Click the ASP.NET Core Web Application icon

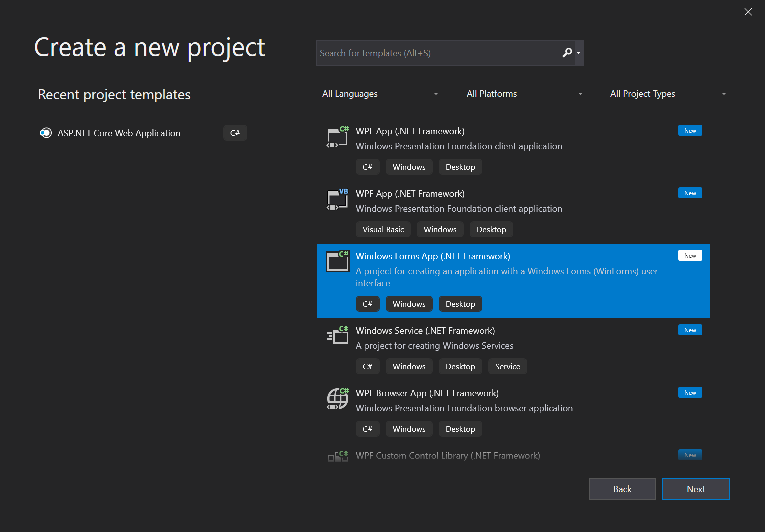tap(45, 133)
